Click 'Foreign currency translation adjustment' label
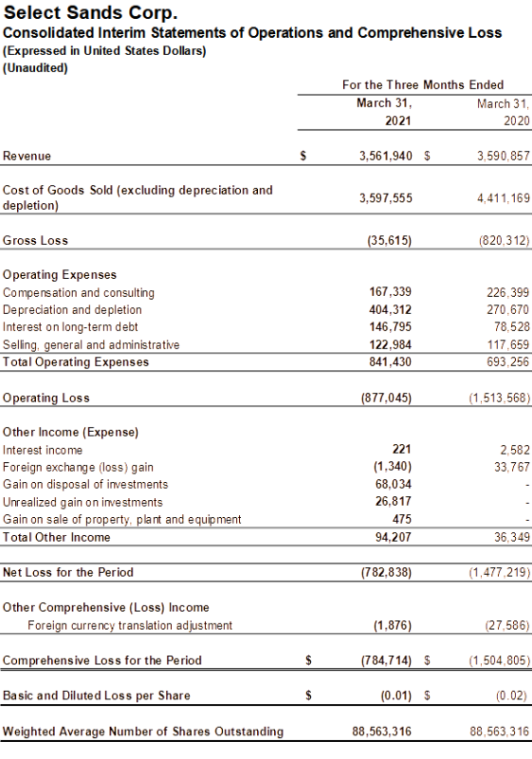Image resolution: width=532 pixels, height=759 pixels. coord(130,625)
